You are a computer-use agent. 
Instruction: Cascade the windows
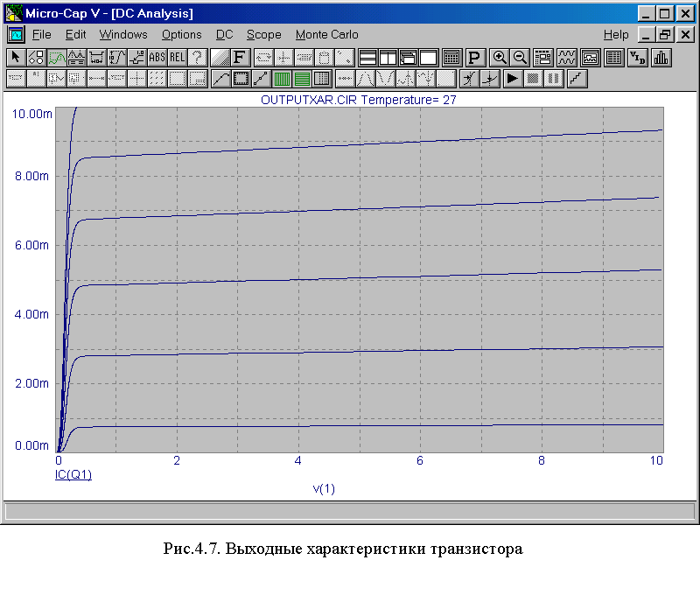408,58
